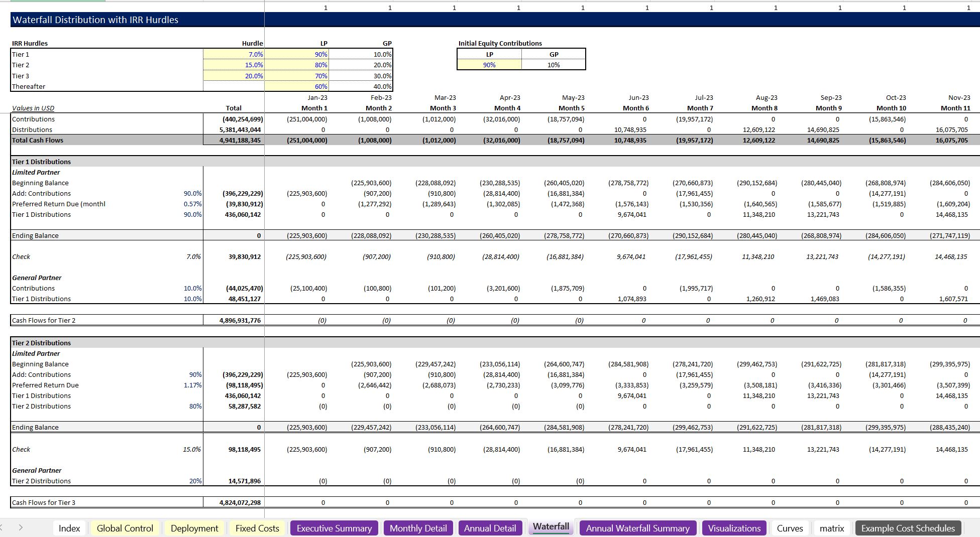Select the Tier 3 LP 70% cell
Viewport: 980px width, 537px height.
(x=296, y=76)
